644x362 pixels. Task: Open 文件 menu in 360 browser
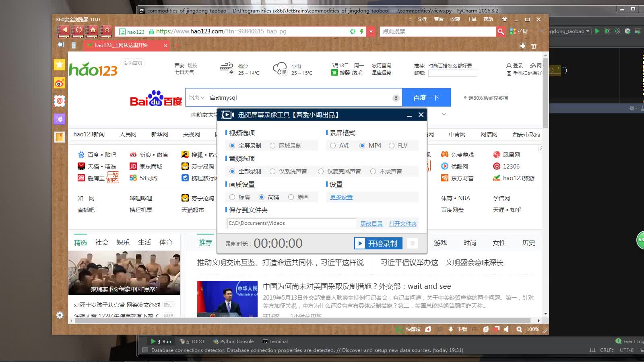[422, 19]
